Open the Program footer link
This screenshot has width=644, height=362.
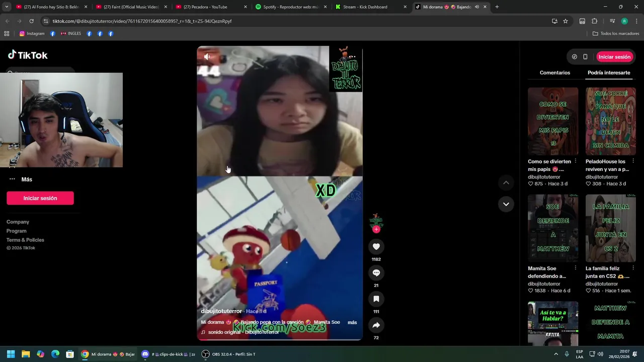click(17, 231)
